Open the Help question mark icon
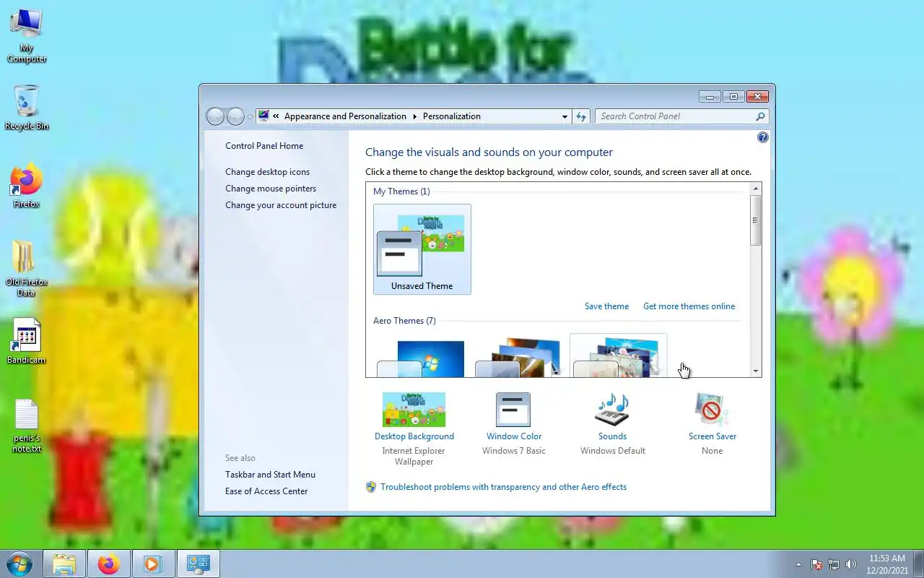This screenshot has width=924, height=578. (763, 137)
